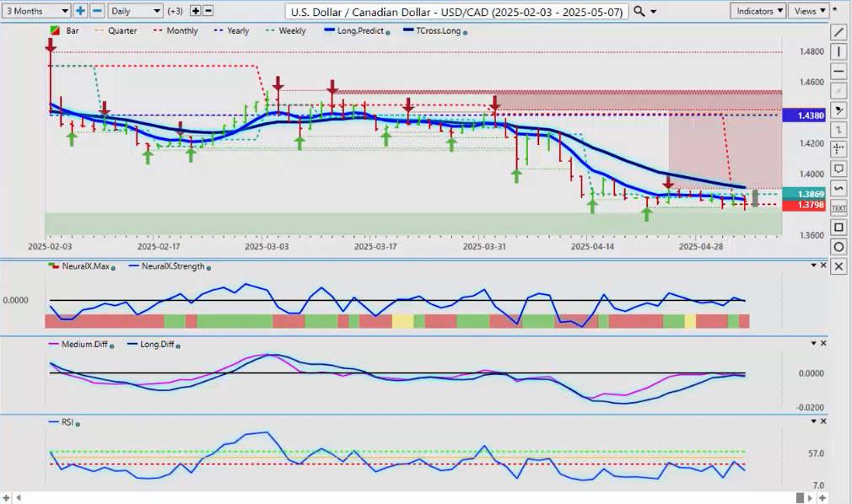Select the horizontal line drawing tool

(x=839, y=72)
